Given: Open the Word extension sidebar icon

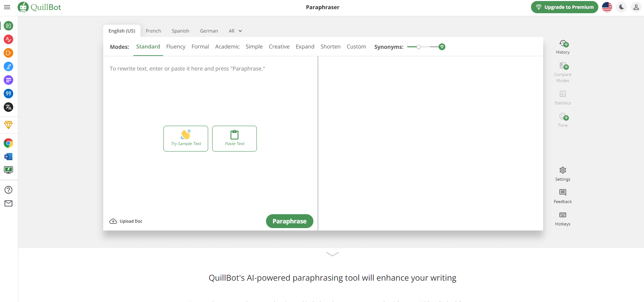Looking at the screenshot, I should click(x=8, y=157).
